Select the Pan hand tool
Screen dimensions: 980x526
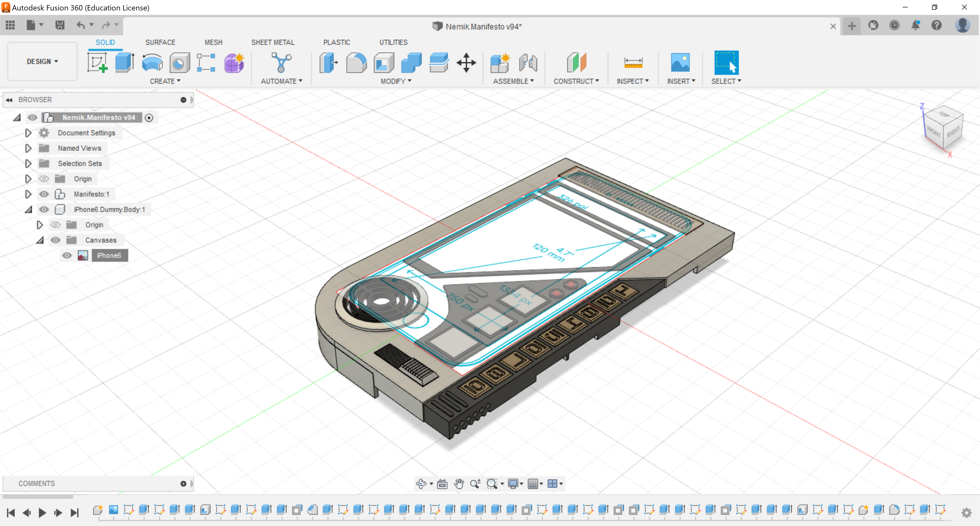tap(459, 484)
